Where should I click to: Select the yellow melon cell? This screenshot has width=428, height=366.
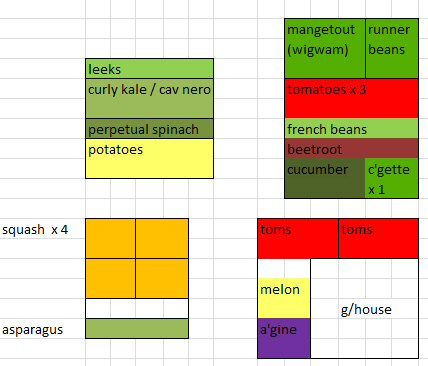(x=284, y=298)
